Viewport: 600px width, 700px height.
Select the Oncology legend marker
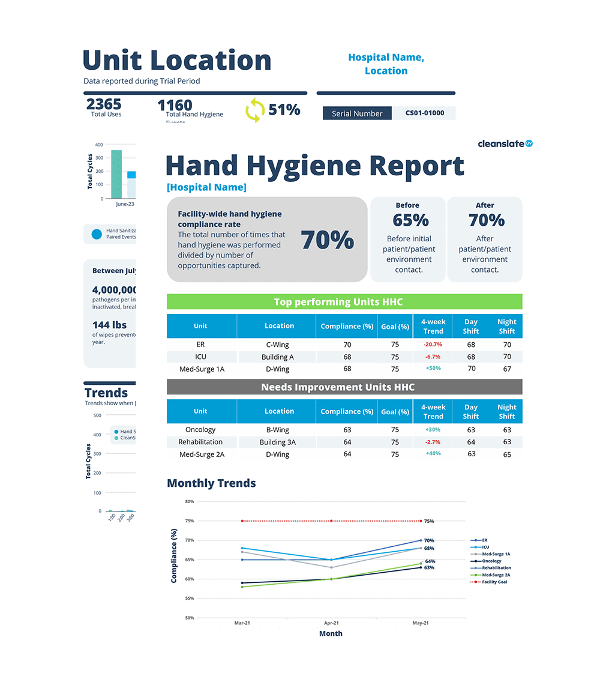pos(476,561)
